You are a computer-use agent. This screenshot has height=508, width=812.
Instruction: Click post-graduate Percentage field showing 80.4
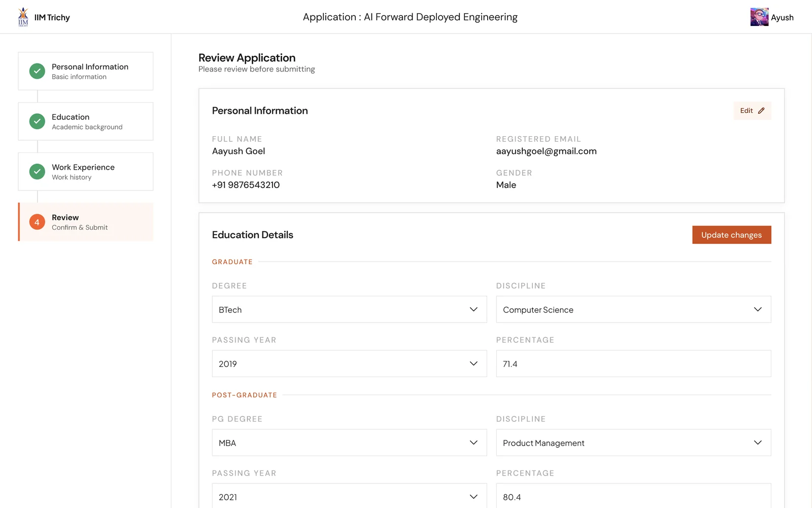633,496
